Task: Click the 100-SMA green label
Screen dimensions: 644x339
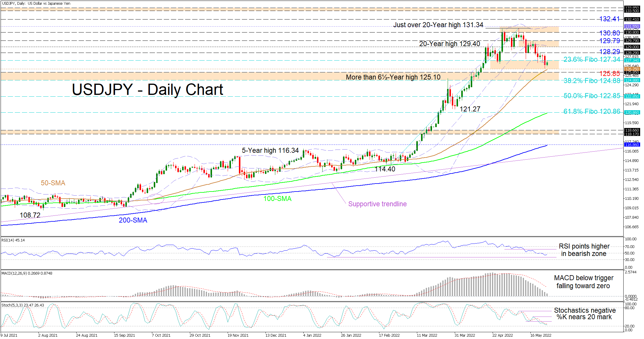Action: [277, 199]
